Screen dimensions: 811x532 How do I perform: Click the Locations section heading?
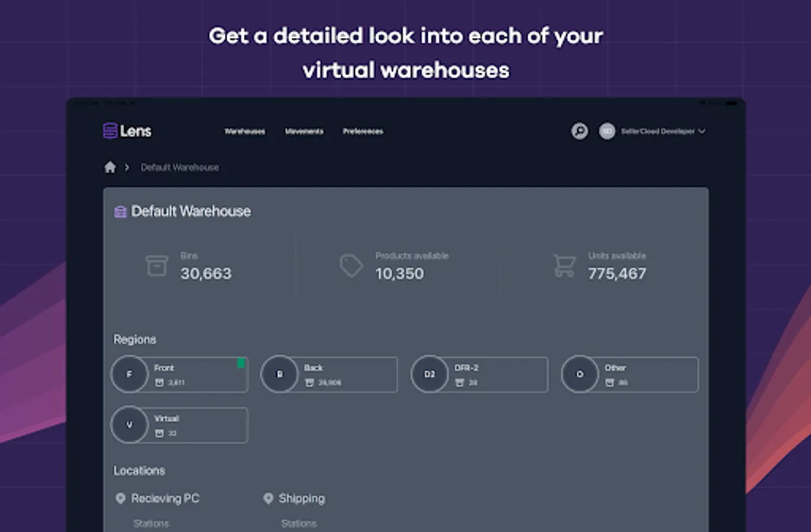(x=140, y=471)
